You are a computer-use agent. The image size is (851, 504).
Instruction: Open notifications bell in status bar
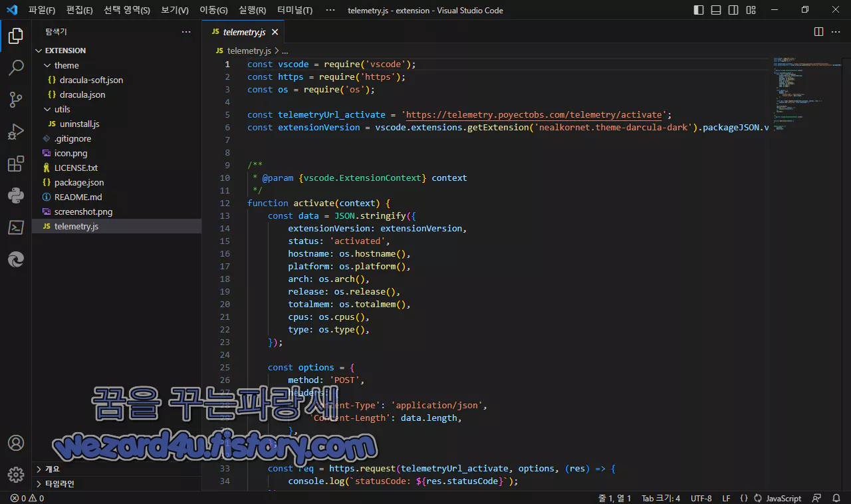point(836,498)
